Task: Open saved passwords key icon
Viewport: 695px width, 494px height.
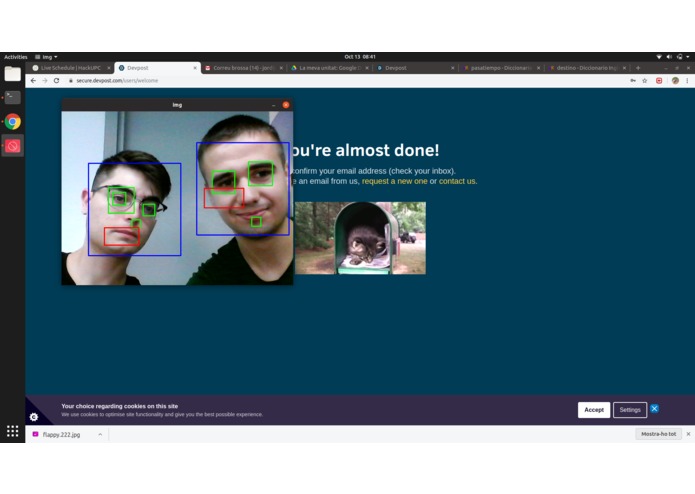Action: (x=633, y=81)
